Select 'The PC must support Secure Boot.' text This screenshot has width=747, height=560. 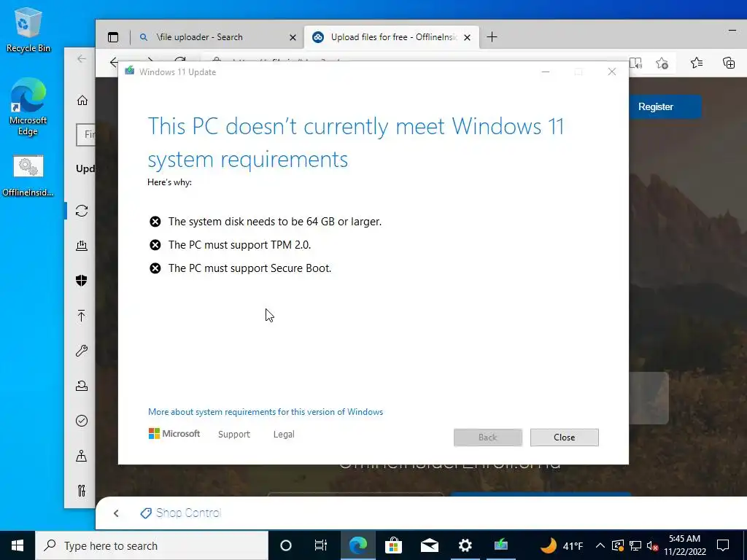(x=249, y=268)
